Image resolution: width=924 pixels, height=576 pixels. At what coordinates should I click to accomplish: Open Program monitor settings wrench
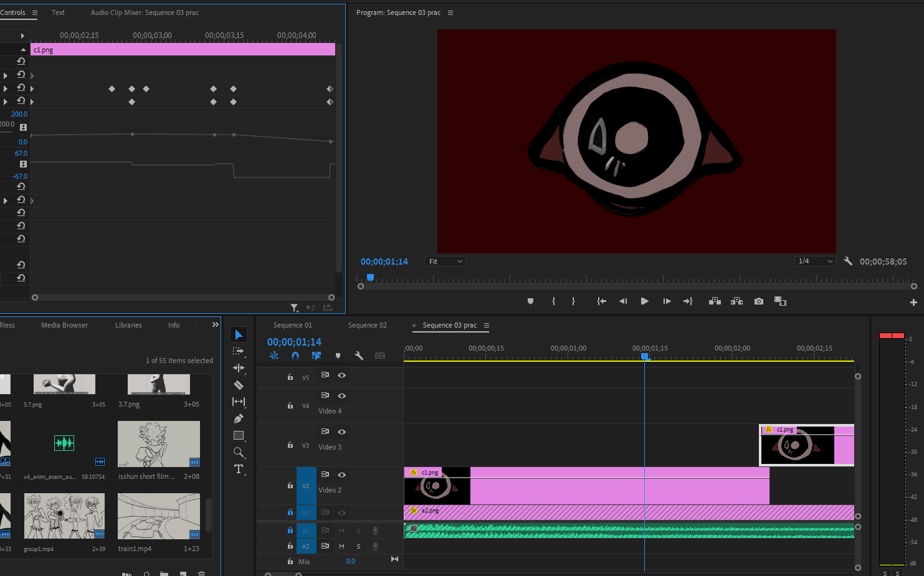click(x=848, y=262)
